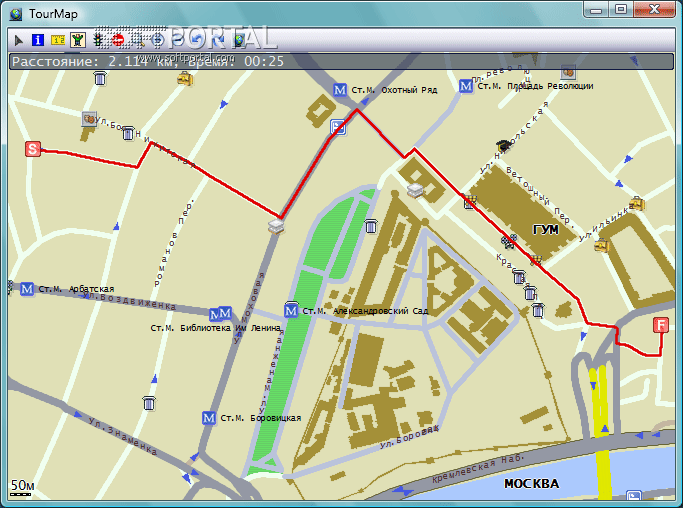The width and height of the screenshot is (683, 508).
Task: Click the red F finish marker
Action: pyautogui.click(x=661, y=325)
